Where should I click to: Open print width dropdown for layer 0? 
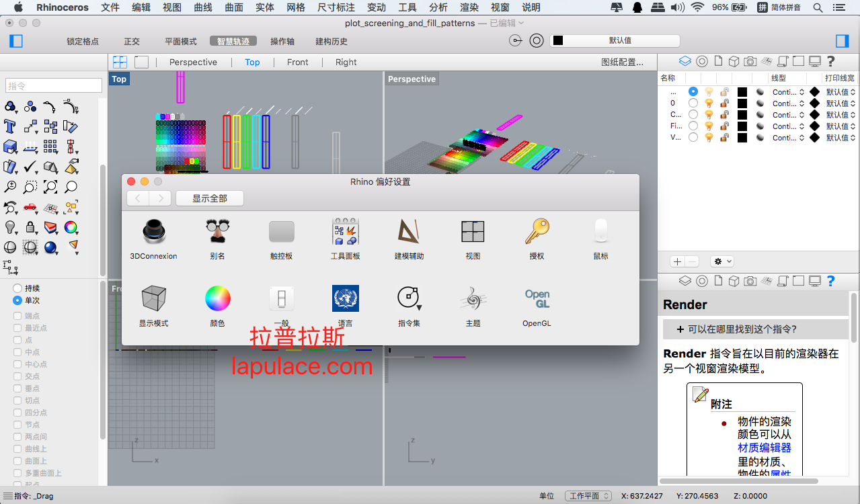click(841, 103)
